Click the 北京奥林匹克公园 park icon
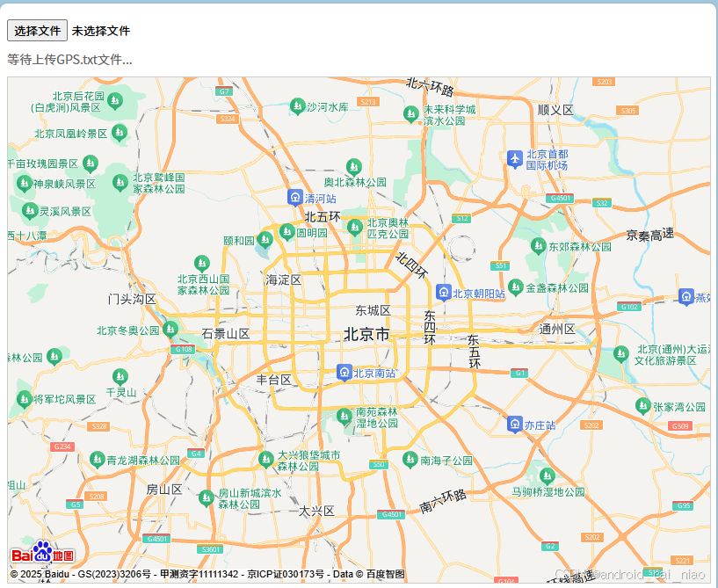 (355, 228)
